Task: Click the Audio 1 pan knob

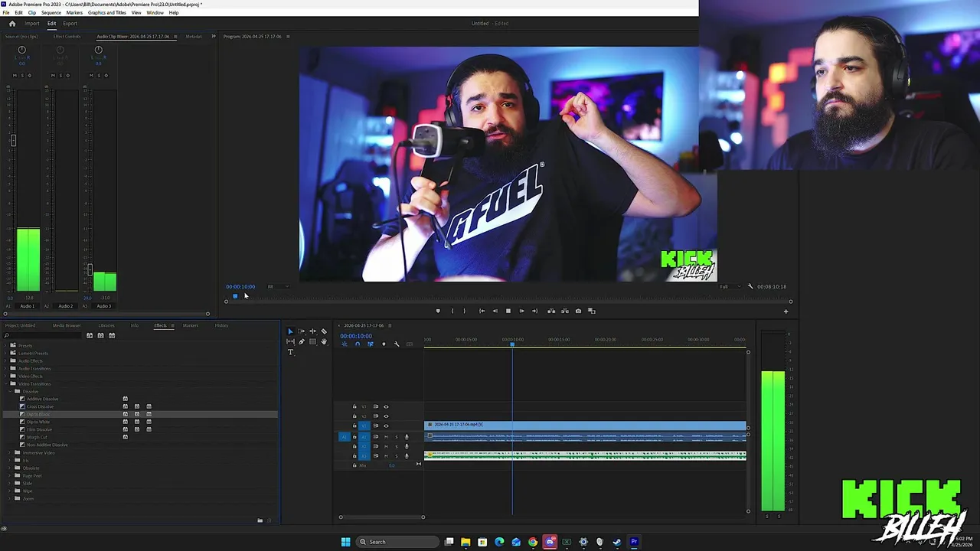Action: coord(21,50)
